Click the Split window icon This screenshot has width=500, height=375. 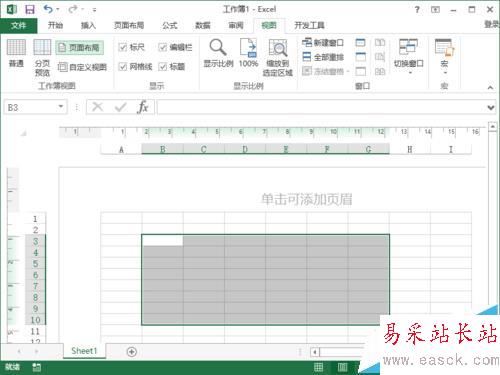360,43
